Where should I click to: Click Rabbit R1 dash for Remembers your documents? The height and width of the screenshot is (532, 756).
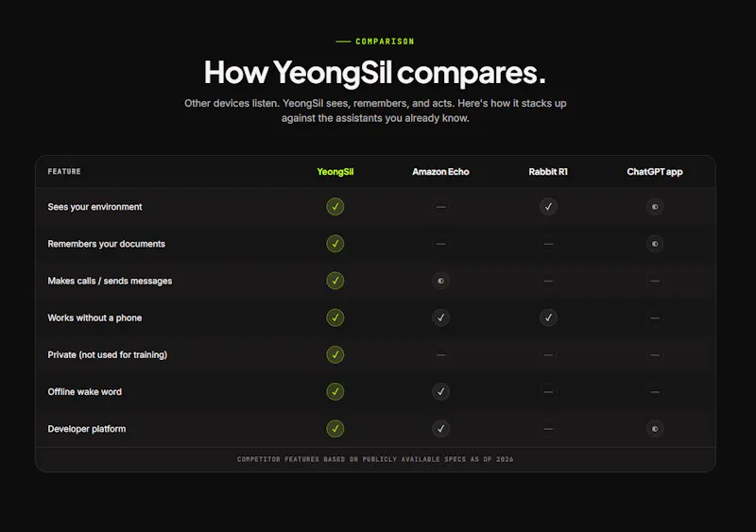pyautogui.click(x=548, y=244)
